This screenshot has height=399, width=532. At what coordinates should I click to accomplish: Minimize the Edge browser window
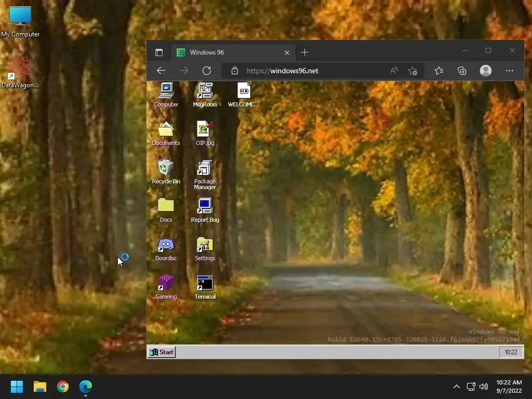pyautogui.click(x=464, y=50)
